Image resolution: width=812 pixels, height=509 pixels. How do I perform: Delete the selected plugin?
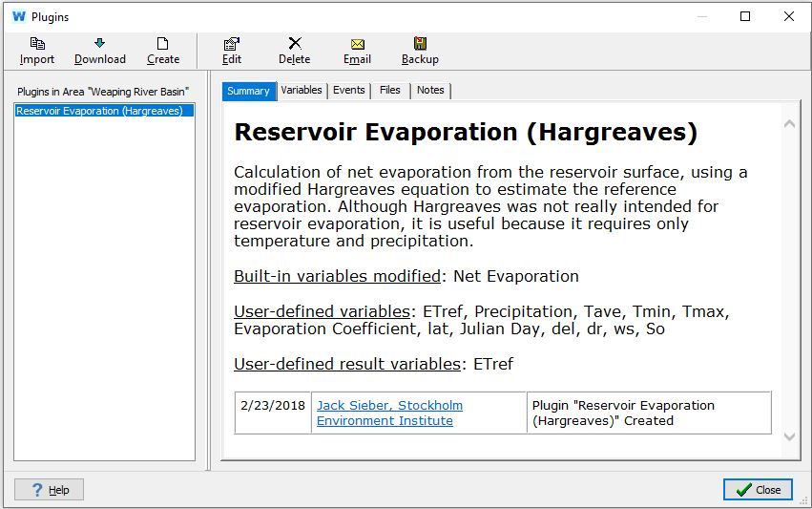(295, 51)
